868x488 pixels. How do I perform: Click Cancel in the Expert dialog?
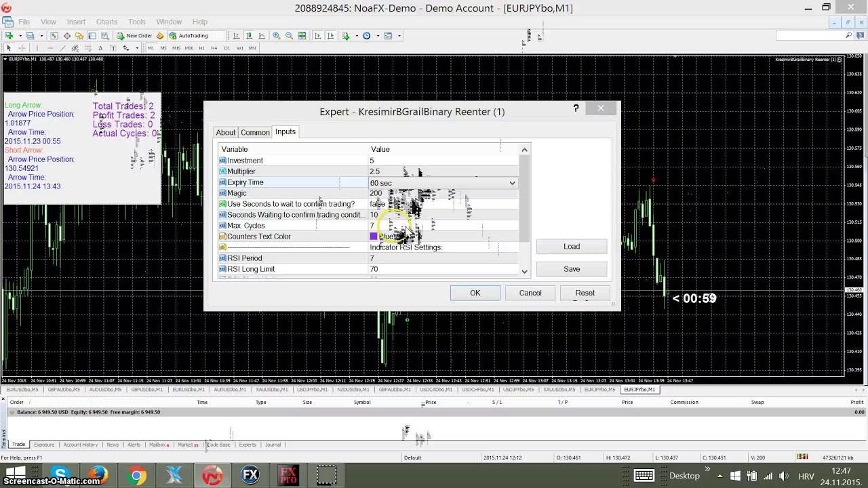coord(530,293)
